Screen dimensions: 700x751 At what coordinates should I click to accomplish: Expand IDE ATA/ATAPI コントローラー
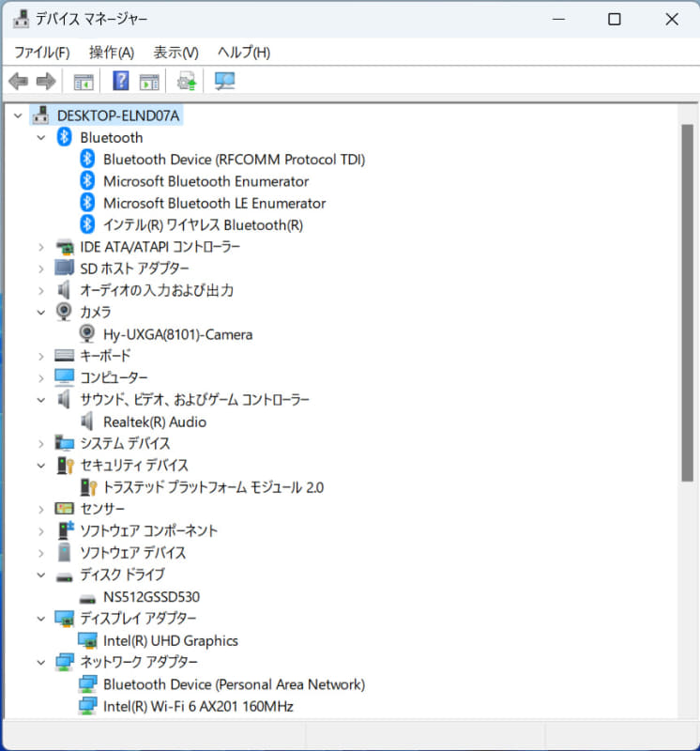(41, 247)
